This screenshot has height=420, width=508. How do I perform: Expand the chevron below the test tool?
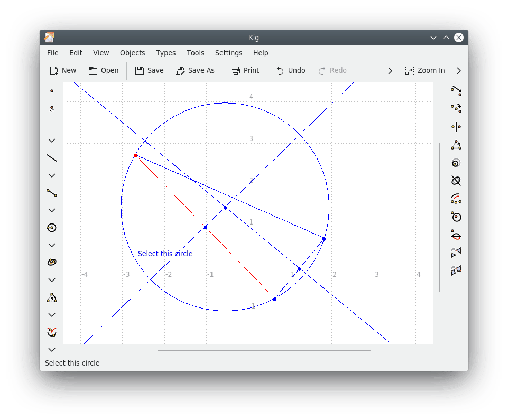coord(51,350)
